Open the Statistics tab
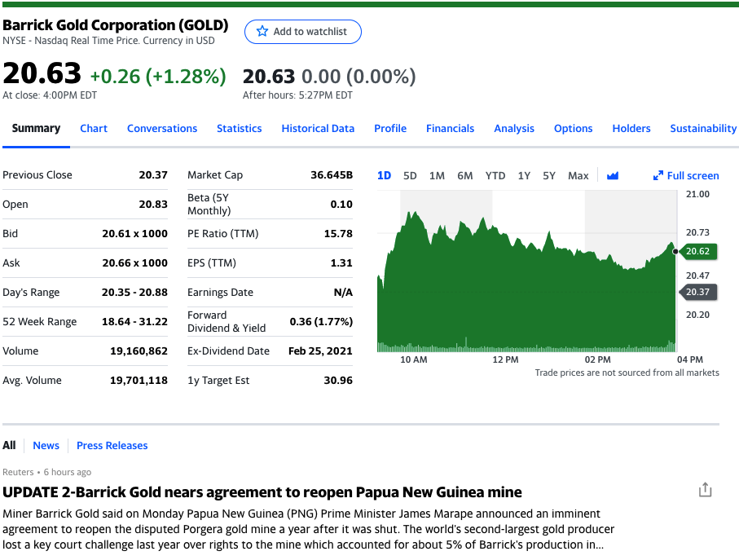The width and height of the screenshot is (739, 560). point(239,128)
